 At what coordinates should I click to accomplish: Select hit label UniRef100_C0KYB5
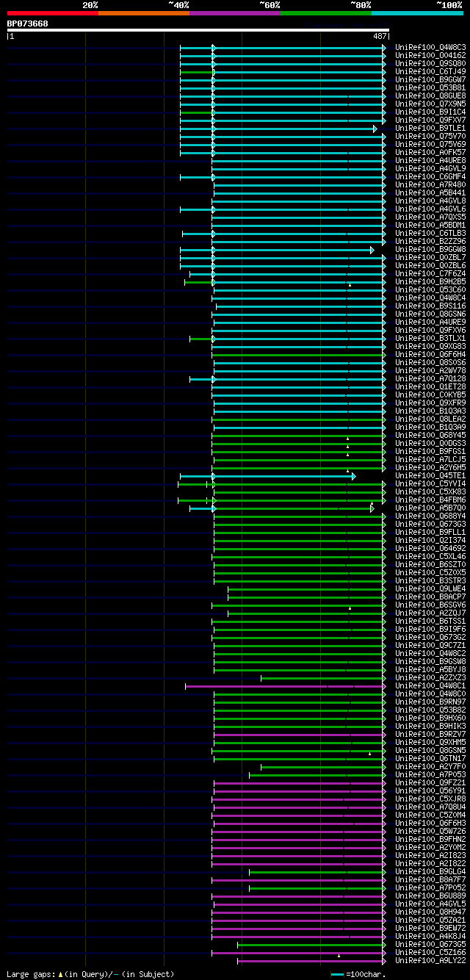[x=430, y=394]
